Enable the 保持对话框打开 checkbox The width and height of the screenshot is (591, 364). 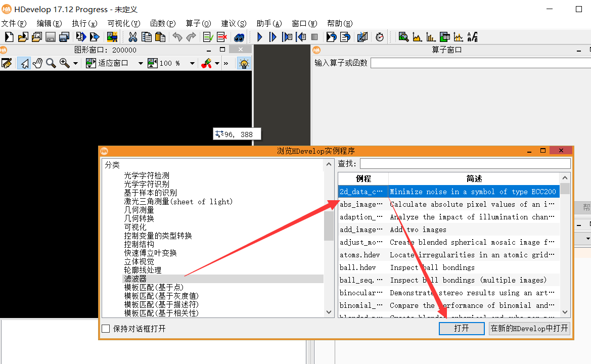tap(106, 328)
